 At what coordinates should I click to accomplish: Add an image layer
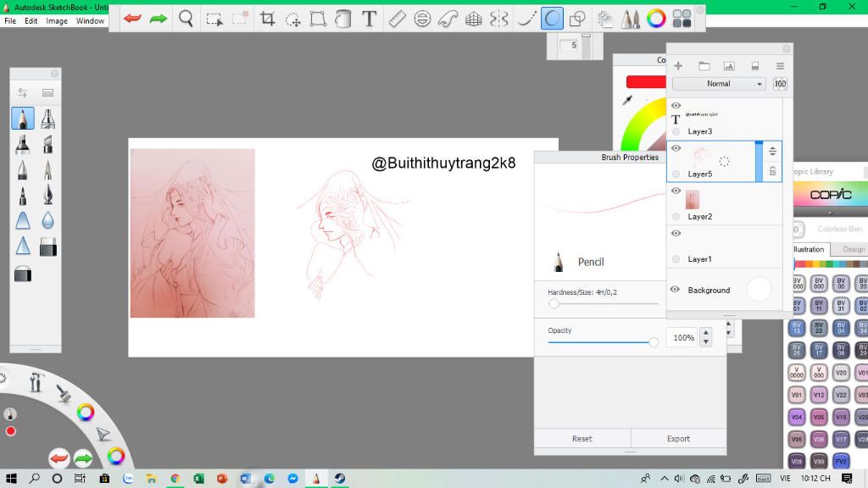729,66
